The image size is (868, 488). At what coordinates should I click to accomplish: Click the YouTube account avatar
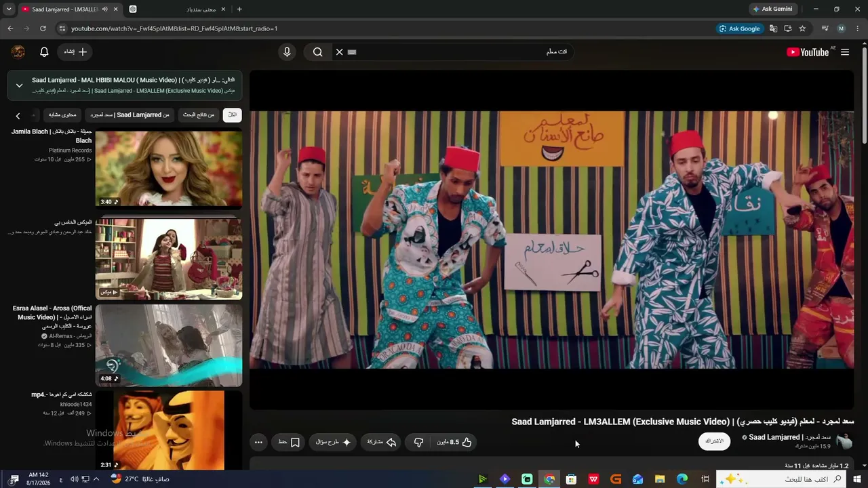pos(18,52)
